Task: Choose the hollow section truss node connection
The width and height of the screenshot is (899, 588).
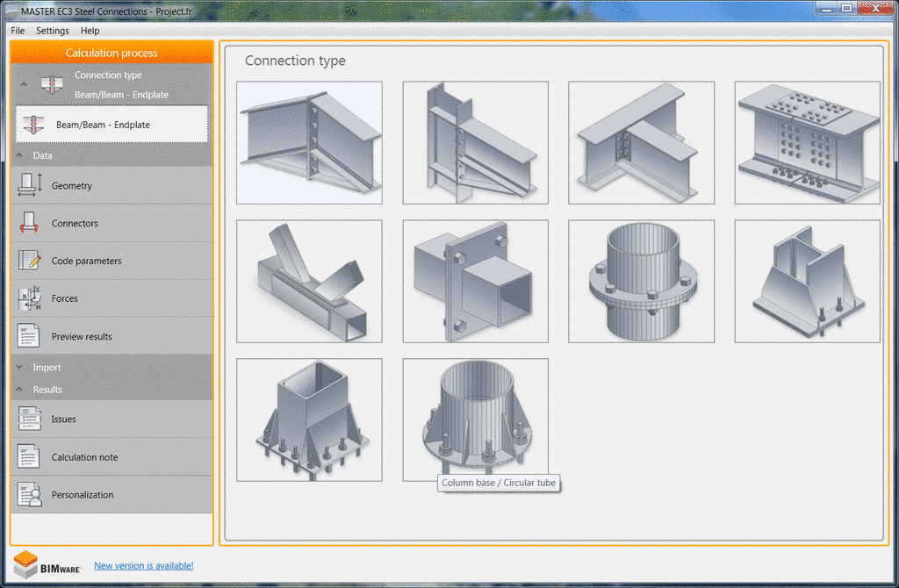Action: click(x=309, y=282)
